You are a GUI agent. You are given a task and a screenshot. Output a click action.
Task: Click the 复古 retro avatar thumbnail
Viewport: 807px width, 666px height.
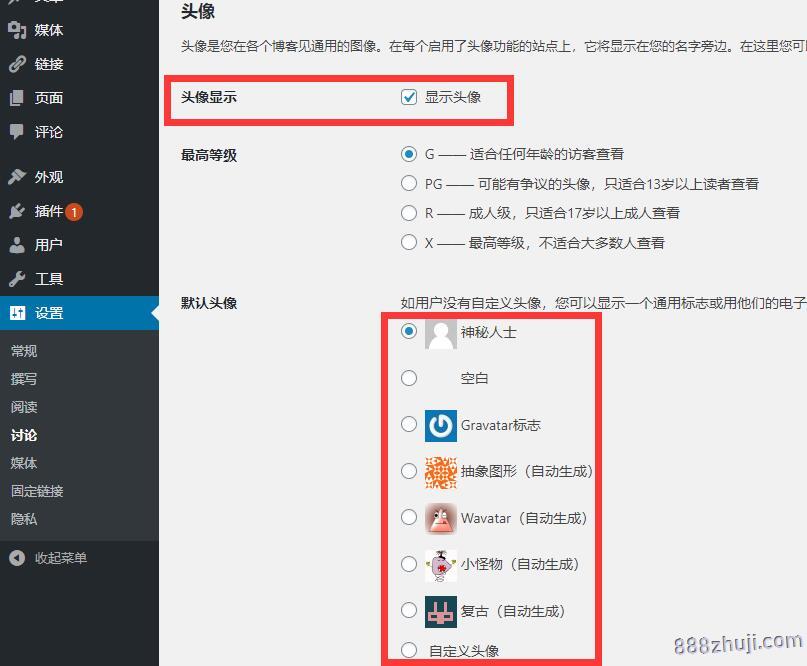(441, 611)
